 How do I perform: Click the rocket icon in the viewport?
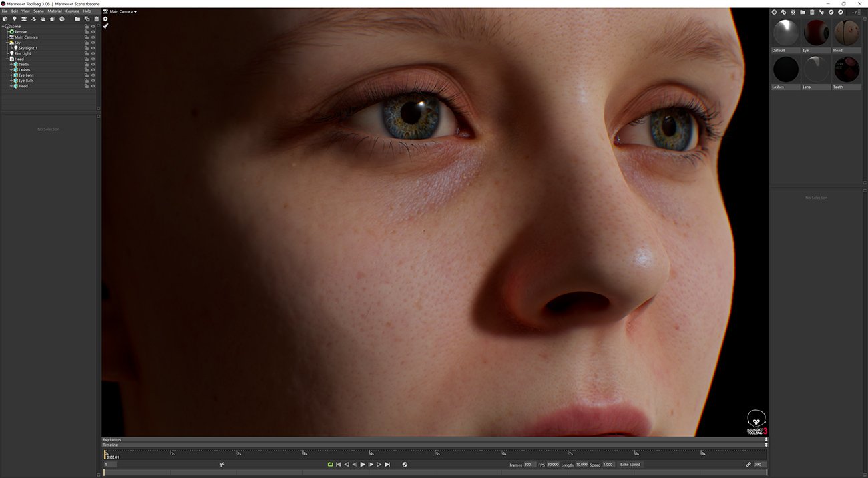[x=105, y=26]
